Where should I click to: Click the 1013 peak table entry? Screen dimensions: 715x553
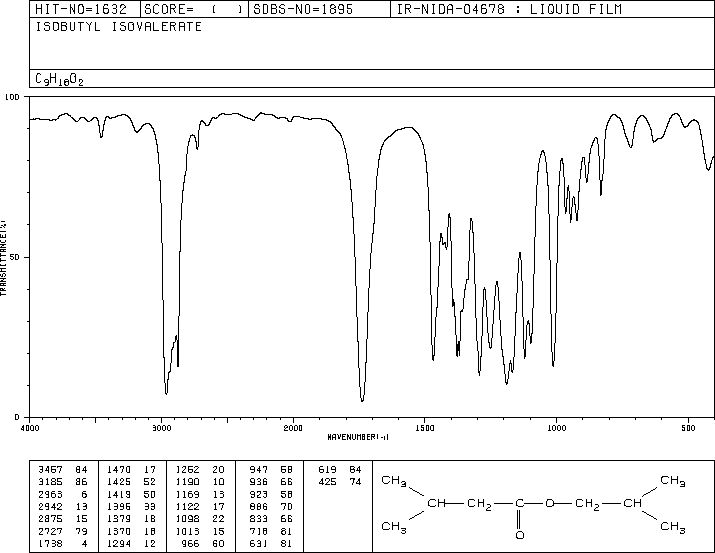point(200,531)
